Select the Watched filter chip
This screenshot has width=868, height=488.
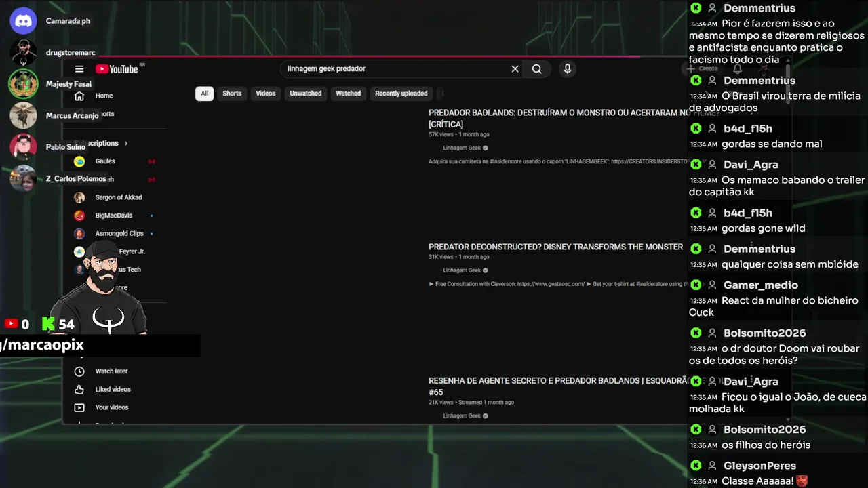coord(349,94)
